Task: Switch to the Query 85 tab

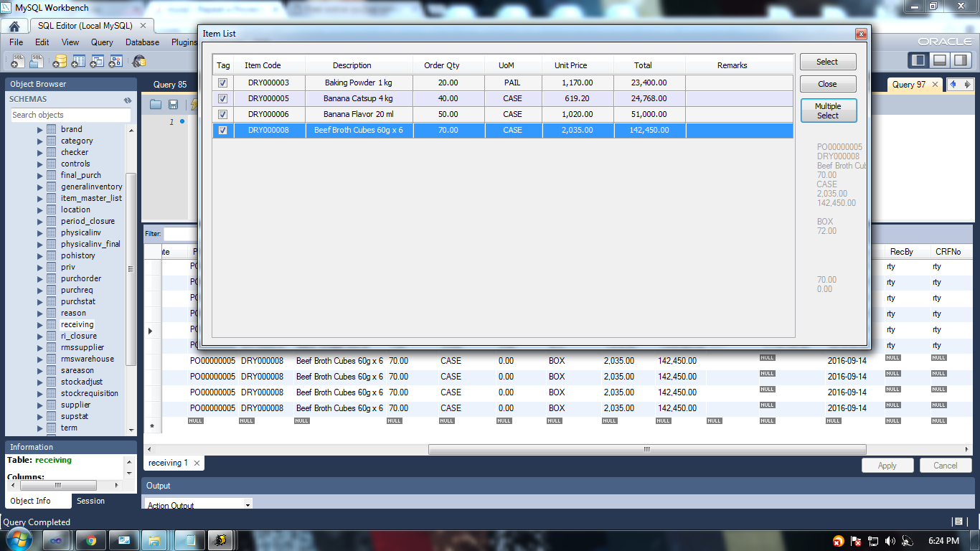Action: (x=170, y=85)
